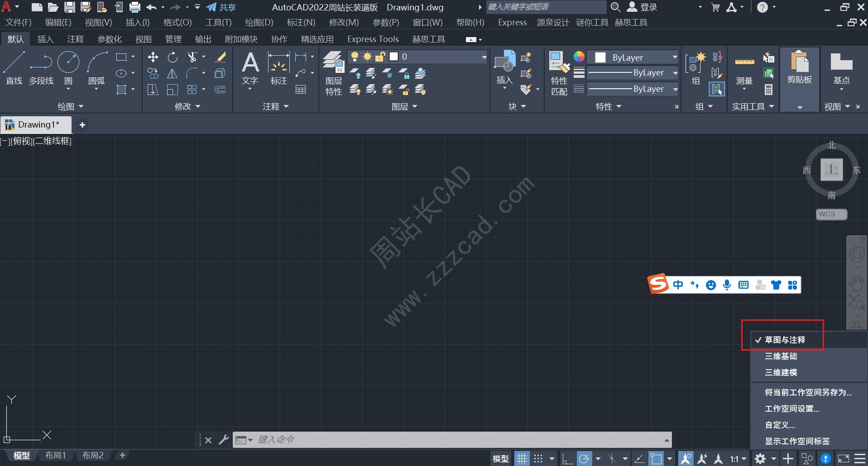Click the Move tool icon
The height and width of the screenshot is (466, 868).
tap(153, 57)
